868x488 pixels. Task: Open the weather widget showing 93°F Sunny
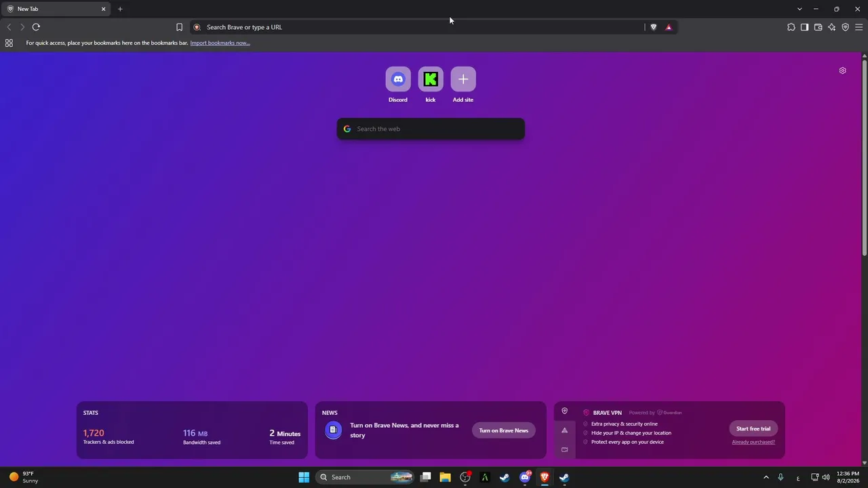24,477
